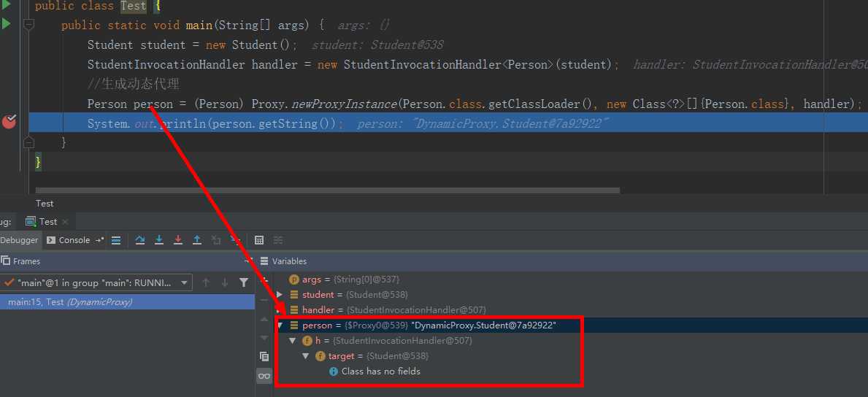Run the Test class with green gutter arrow
This screenshot has height=397, width=868.
(6, 6)
